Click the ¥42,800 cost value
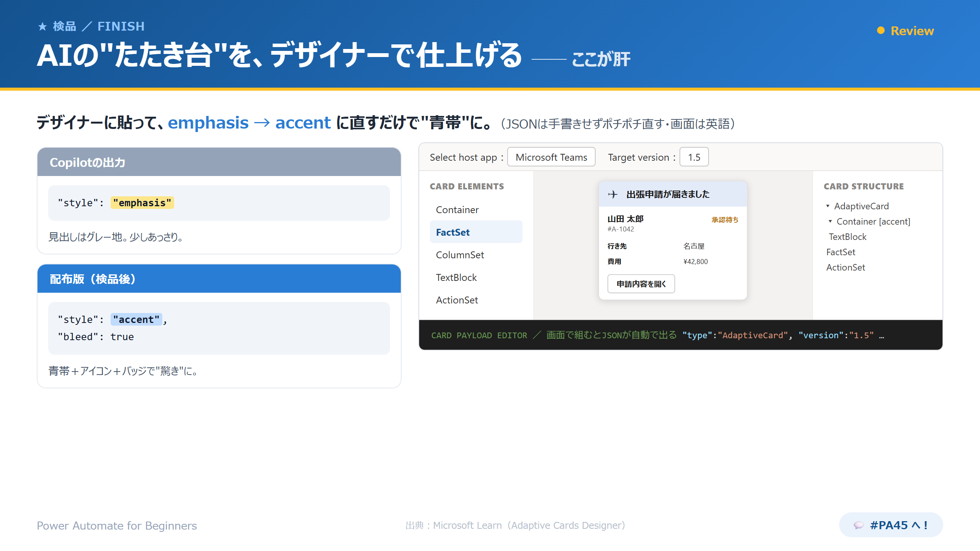980x551 pixels. [x=696, y=262]
